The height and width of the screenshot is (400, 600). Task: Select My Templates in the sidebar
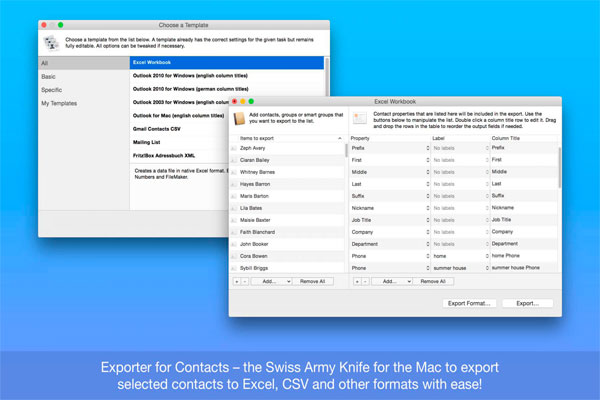point(58,103)
